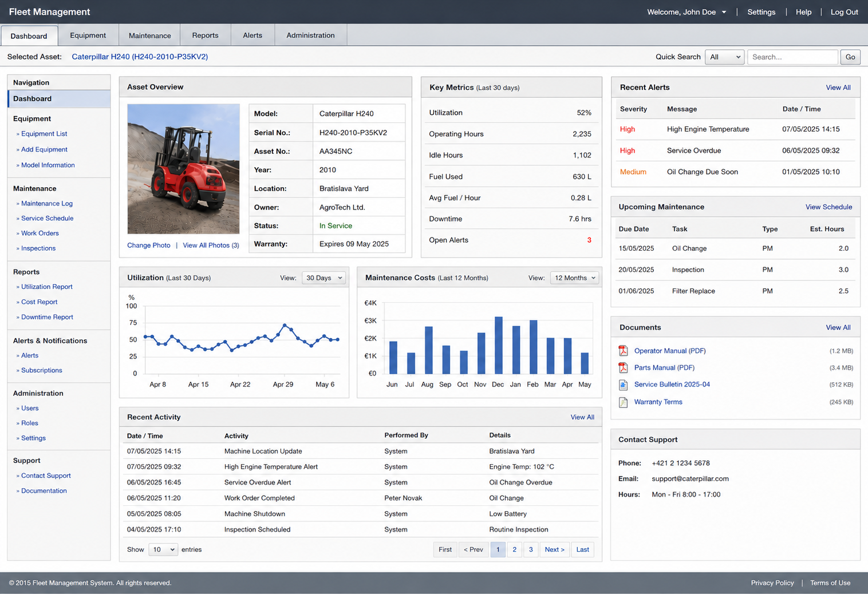Select page 2 of Recent Activity

[515, 549]
